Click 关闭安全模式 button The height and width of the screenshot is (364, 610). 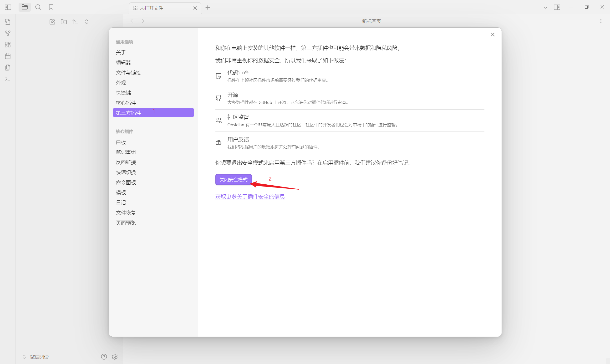tap(233, 180)
